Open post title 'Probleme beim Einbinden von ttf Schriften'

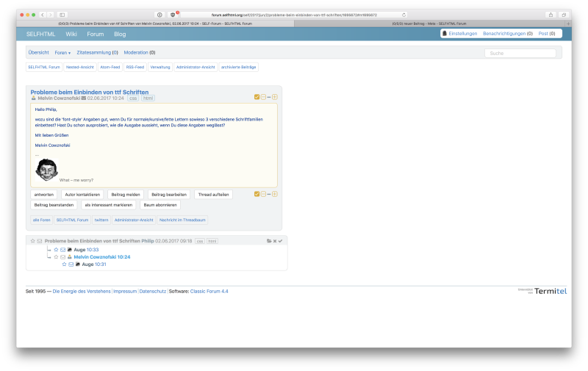click(89, 92)
